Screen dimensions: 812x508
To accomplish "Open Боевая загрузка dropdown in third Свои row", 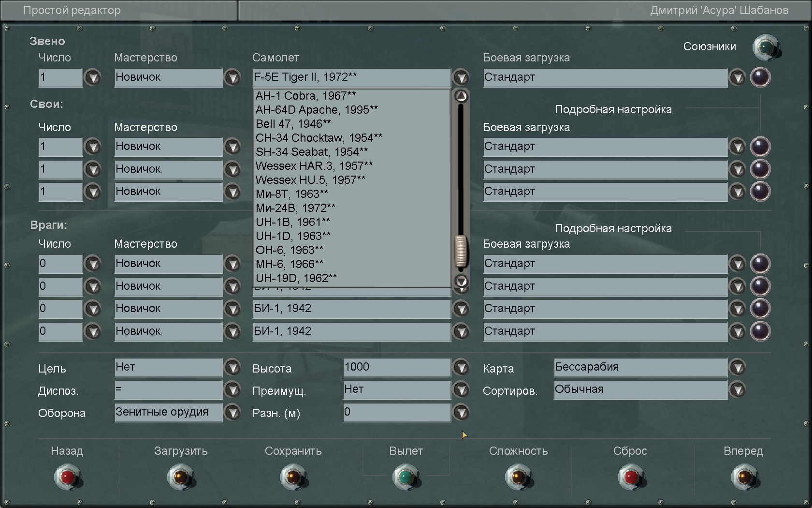I will tap(738, 192).
